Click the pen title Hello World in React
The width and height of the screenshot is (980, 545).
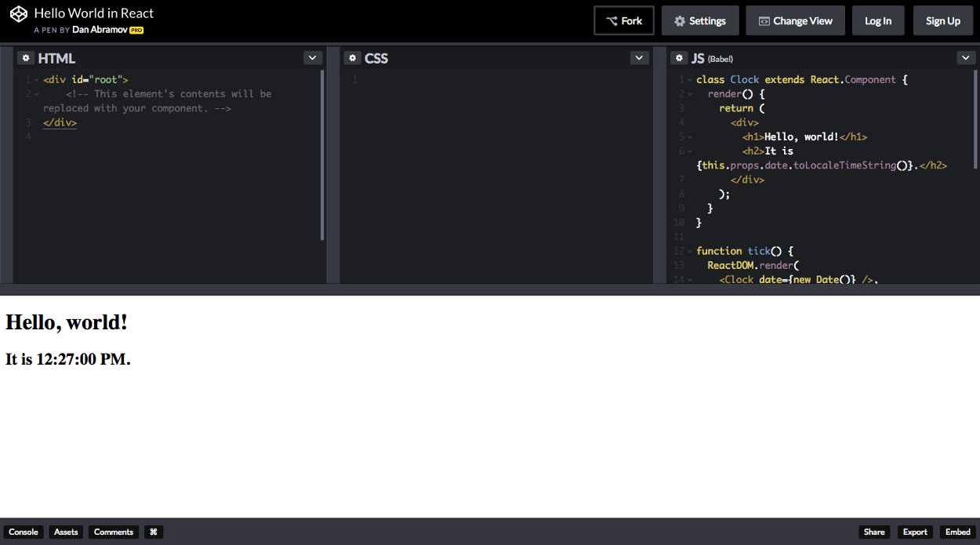click(x=94, y=13)
